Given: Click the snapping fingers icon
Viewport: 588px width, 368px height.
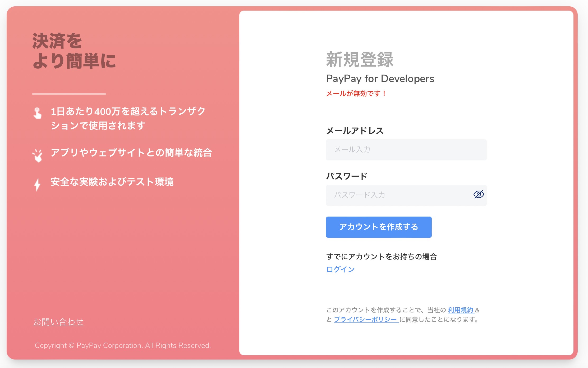Looking at the screenshot, I should point(38,155).
